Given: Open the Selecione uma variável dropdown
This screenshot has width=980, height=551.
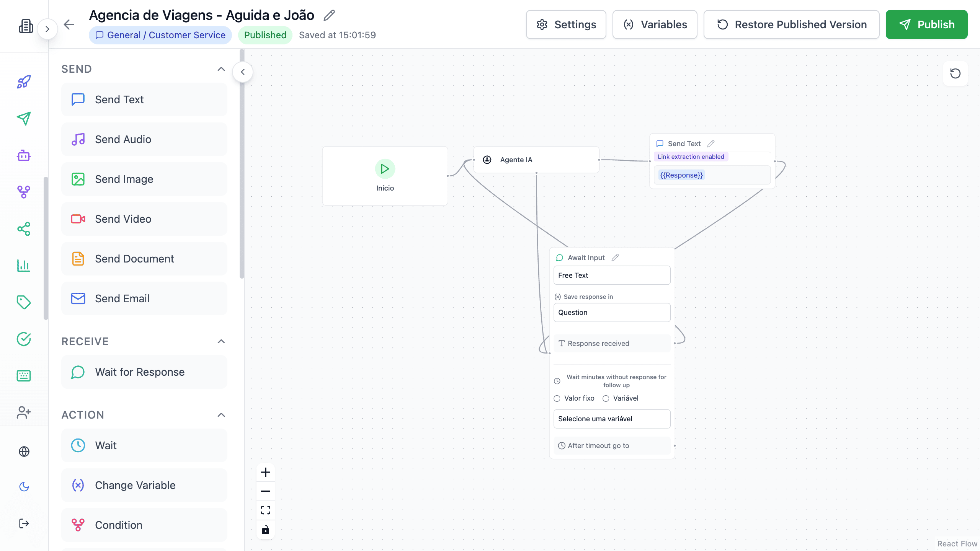Looking at the screenshot, I should coord(611,419).
